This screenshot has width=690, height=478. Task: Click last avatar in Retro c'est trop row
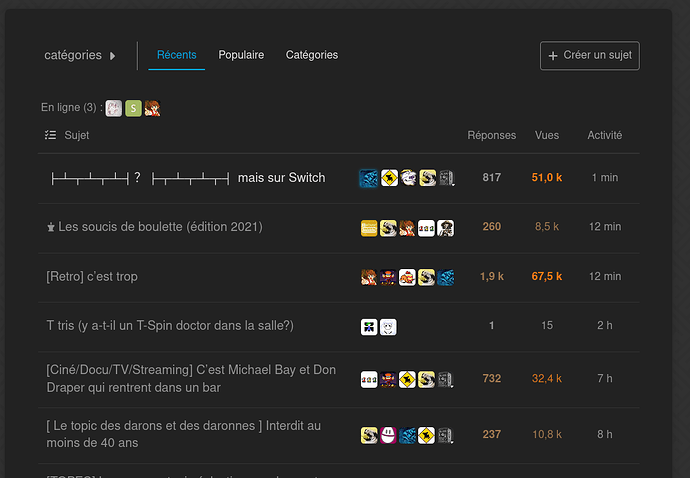point(445,277)
